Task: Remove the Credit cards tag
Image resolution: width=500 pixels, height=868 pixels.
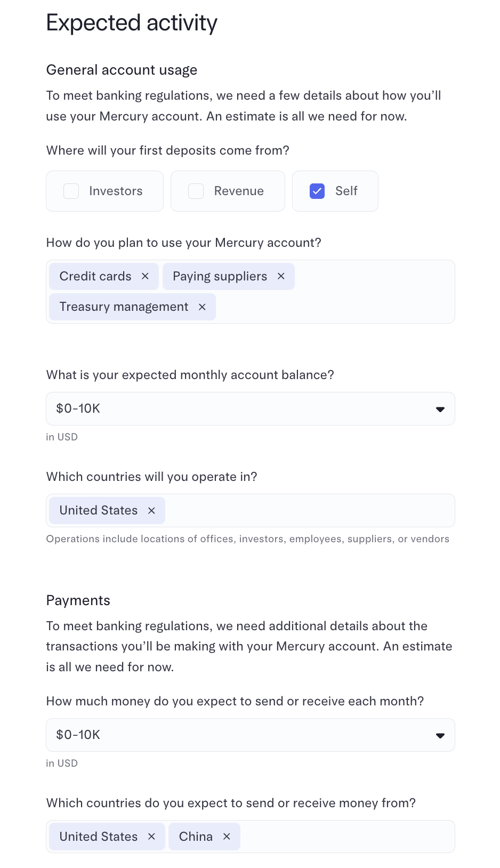Action: click(x=145, y=276)
